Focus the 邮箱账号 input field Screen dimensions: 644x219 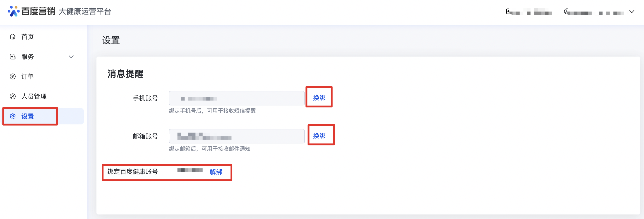coord(236,136)
